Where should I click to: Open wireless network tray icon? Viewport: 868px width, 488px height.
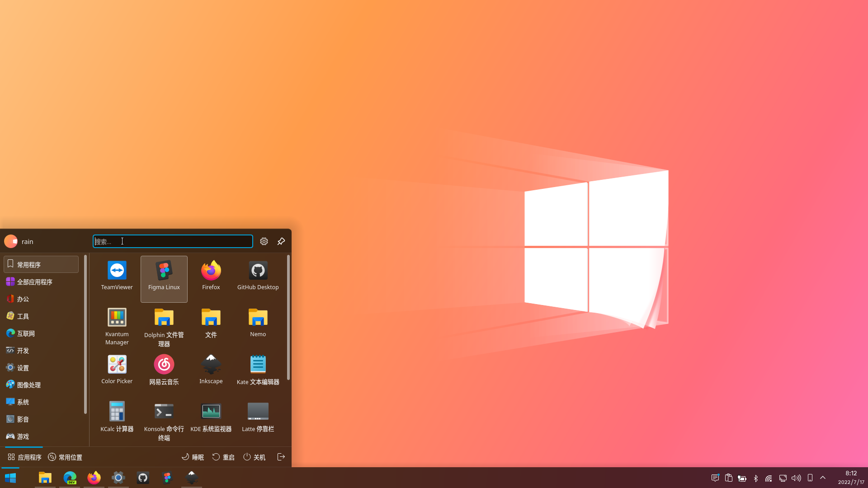point(769,478)
